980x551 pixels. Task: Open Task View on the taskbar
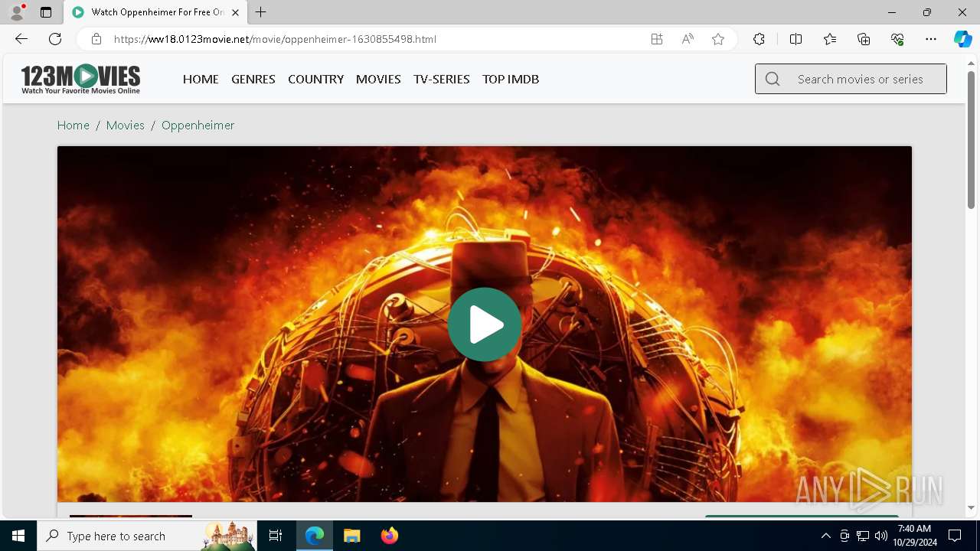[276, 536]
